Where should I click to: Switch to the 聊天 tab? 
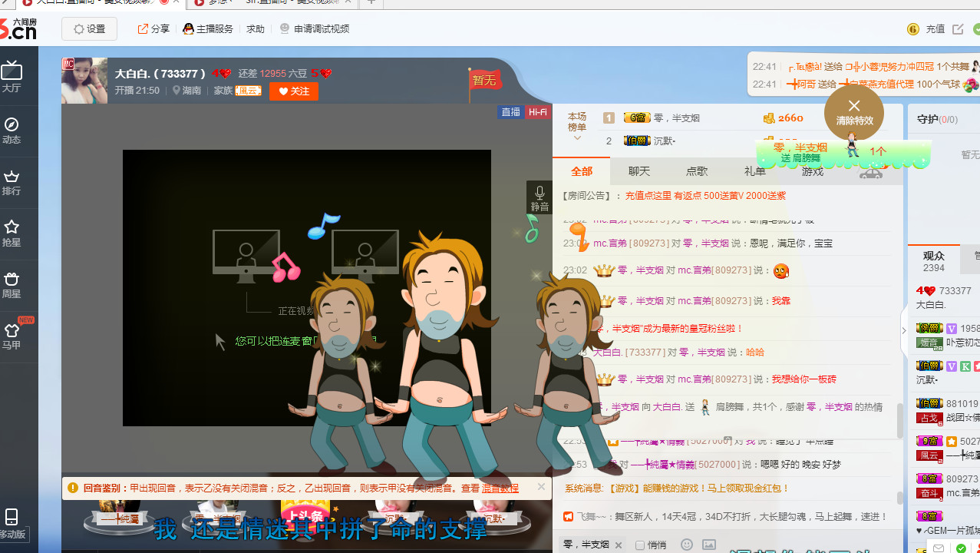point(639,171)
